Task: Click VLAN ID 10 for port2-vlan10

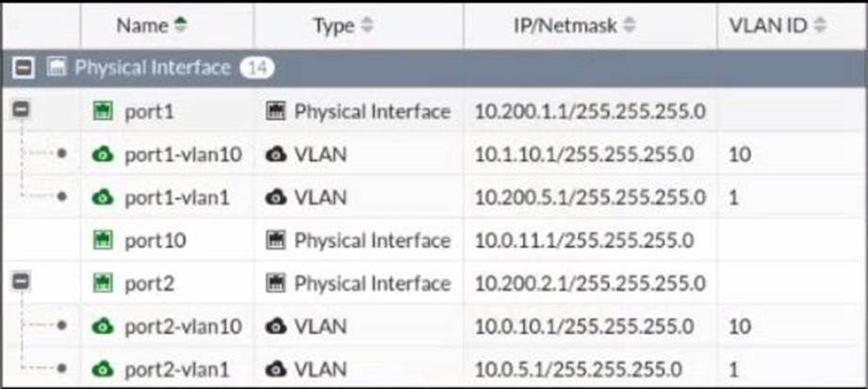Action: tap(740, 327)
